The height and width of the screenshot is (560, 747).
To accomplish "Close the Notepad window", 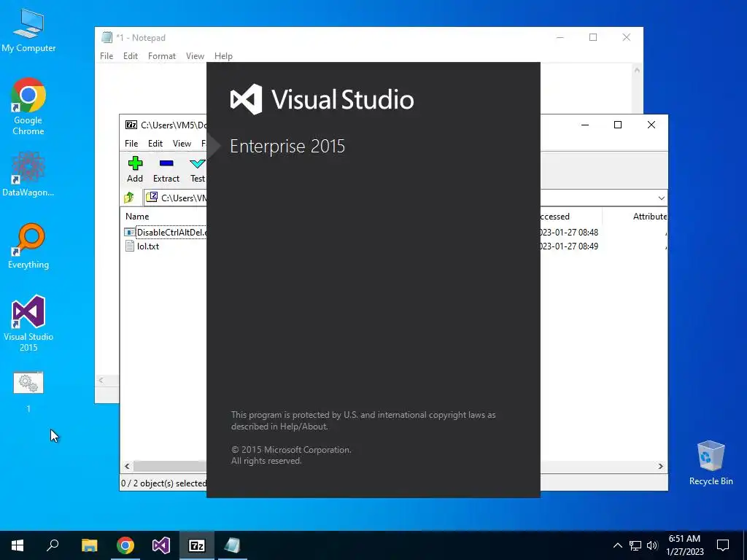I will 627,37.
